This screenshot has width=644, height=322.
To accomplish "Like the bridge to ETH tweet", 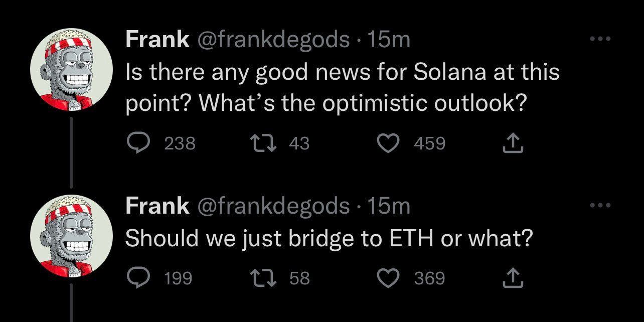I will (x=386, y=278).
